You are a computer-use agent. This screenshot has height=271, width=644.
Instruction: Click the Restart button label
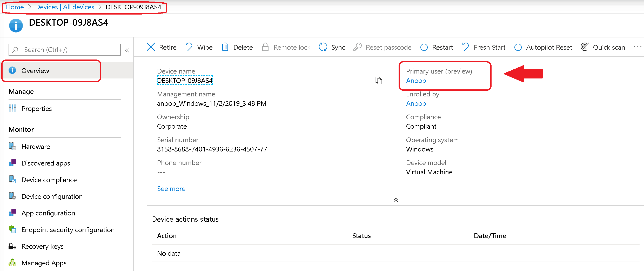(442, 47)
